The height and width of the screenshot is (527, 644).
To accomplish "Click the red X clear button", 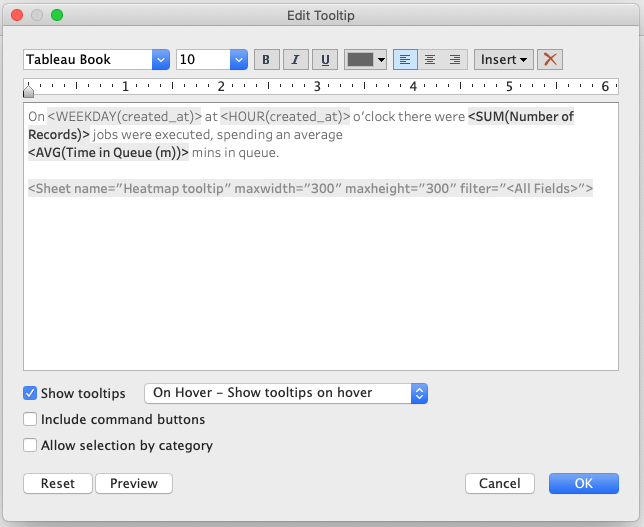I will pos(550,60).
